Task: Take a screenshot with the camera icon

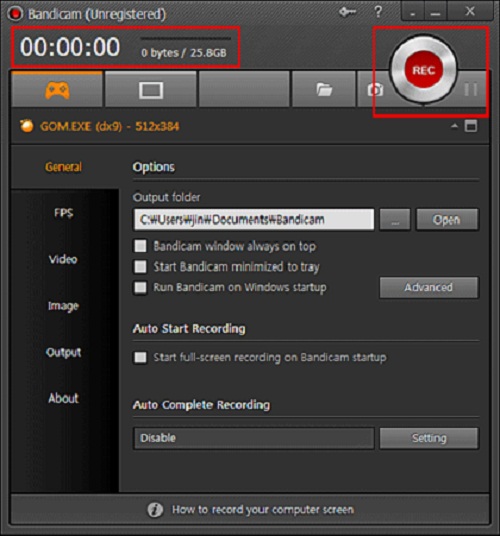Action: coord(375,90)
